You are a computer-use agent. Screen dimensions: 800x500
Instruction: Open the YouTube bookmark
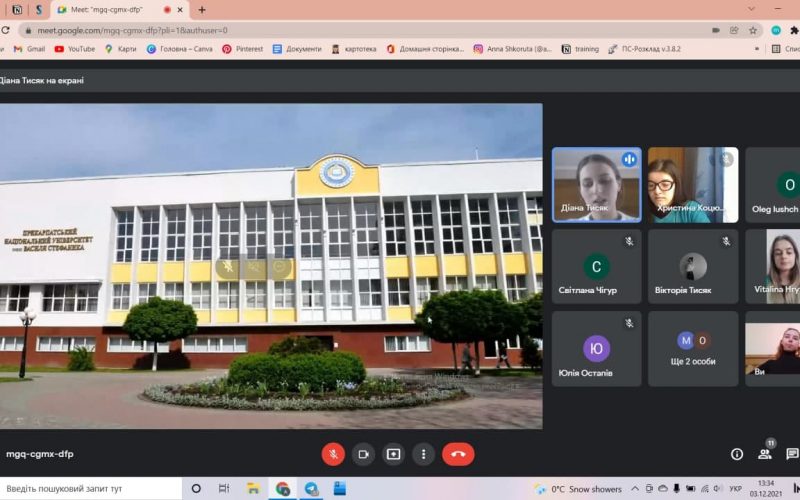pos(75,48)
